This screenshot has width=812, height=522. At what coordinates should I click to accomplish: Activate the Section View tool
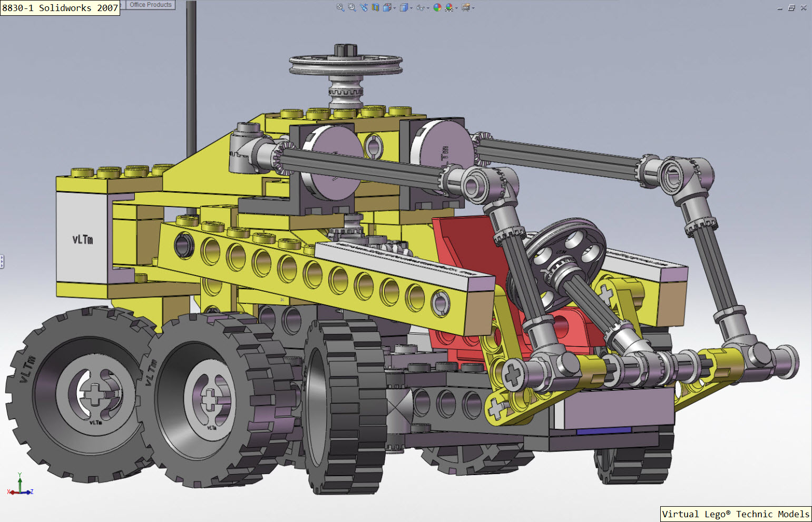tap(375, 7)
